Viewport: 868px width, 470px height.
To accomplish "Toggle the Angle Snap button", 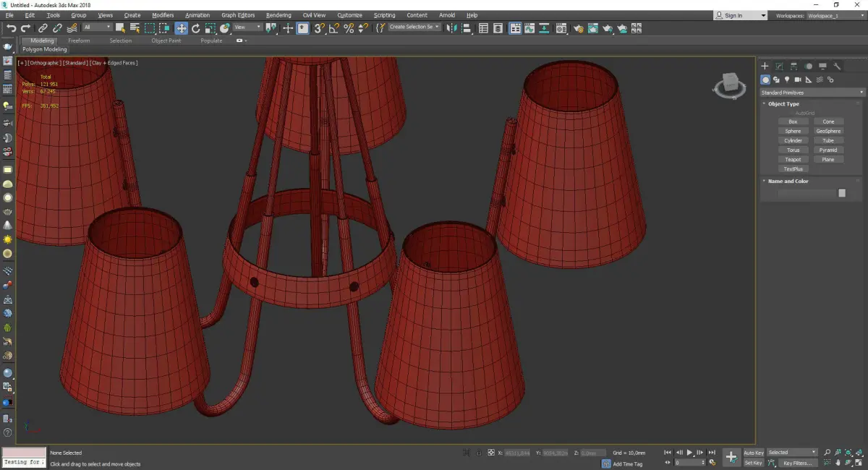I will point(333,28).
